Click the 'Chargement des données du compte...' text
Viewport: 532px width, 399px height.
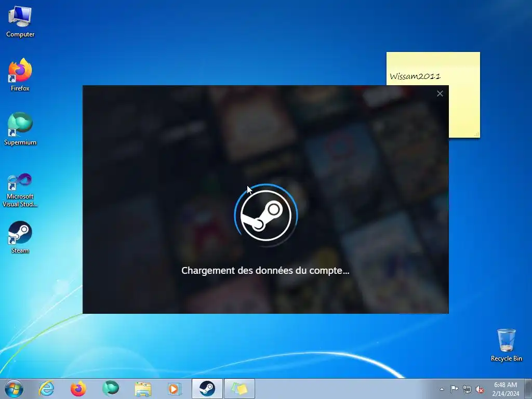click(x=265, y=270)
